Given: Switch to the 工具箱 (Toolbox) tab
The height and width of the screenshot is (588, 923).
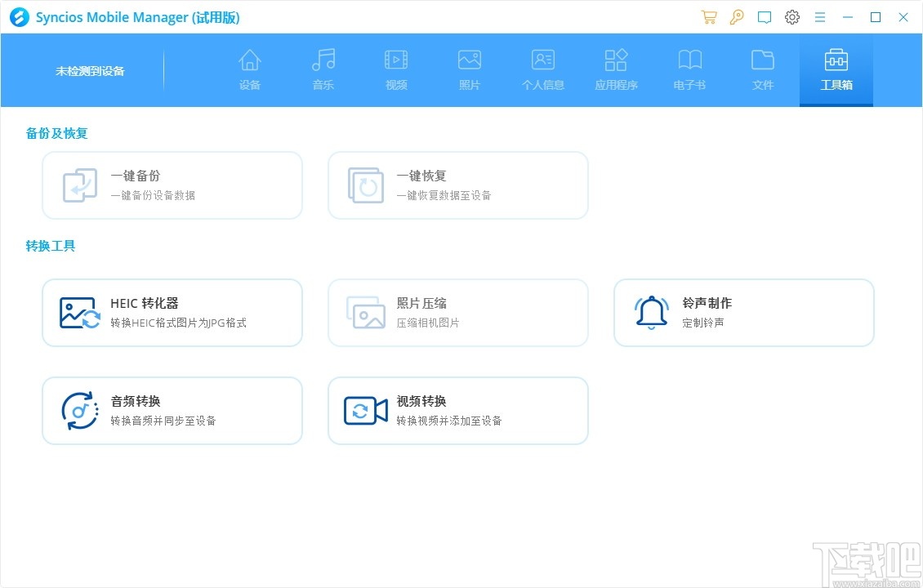Looking at the screenshot, I should click(x=836, y=69).
